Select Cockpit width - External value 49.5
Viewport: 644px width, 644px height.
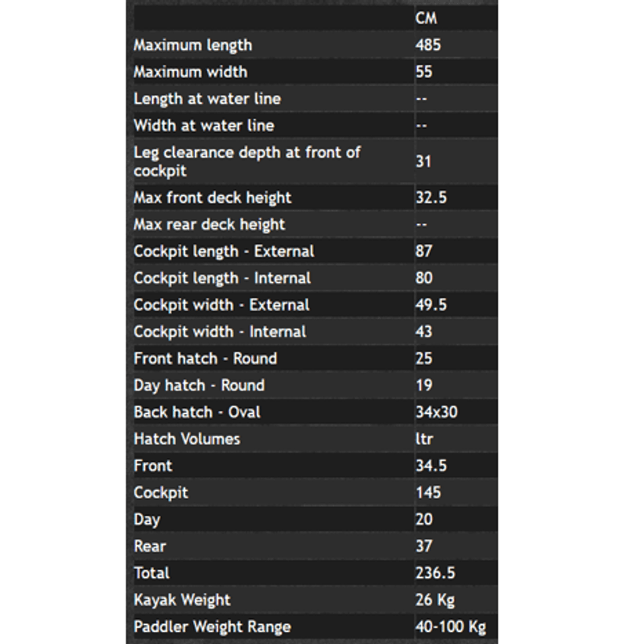click(x=431, y=305)
